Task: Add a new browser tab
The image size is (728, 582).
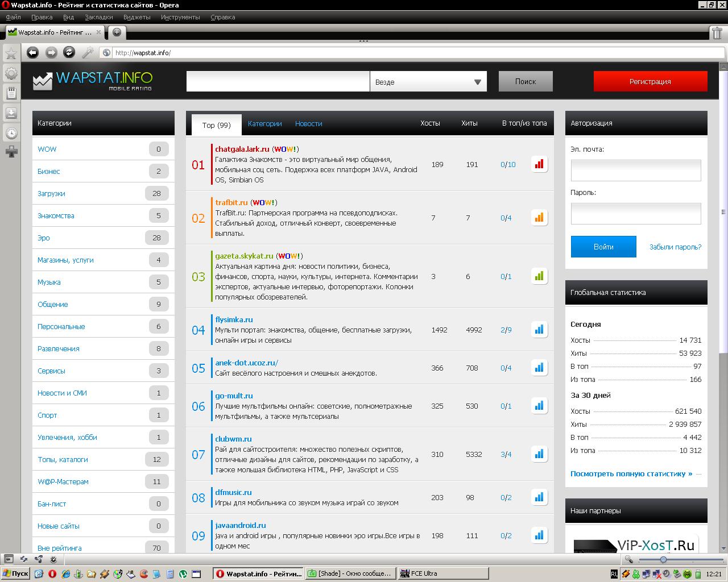Action: [x=117, y=32]
